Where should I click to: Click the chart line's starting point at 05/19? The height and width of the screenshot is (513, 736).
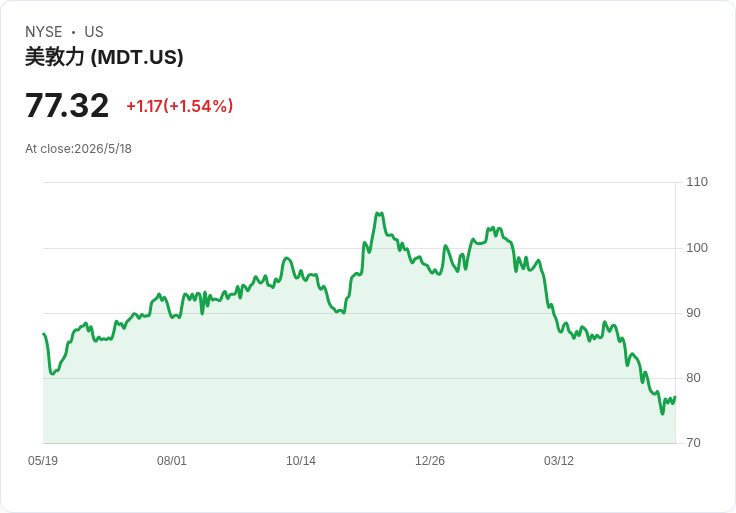[44, 334]
